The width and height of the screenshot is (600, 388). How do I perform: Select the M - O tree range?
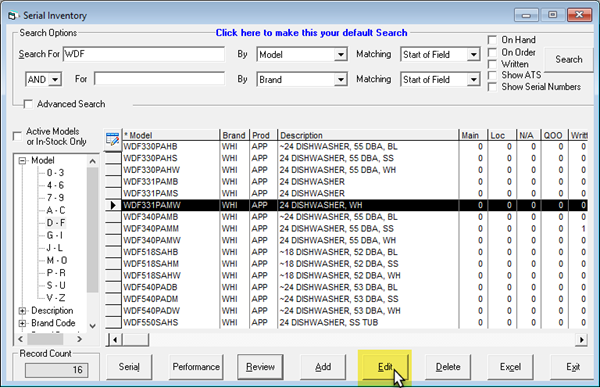click(57, 261)
